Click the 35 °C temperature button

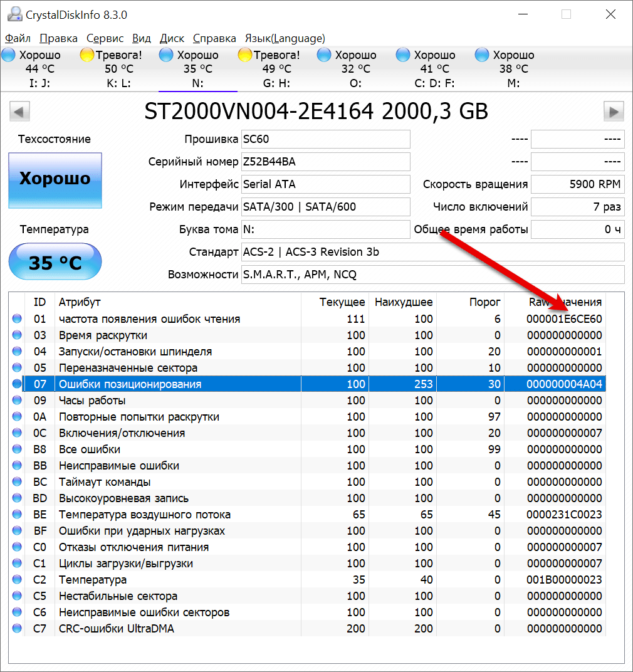pos(55,262)
